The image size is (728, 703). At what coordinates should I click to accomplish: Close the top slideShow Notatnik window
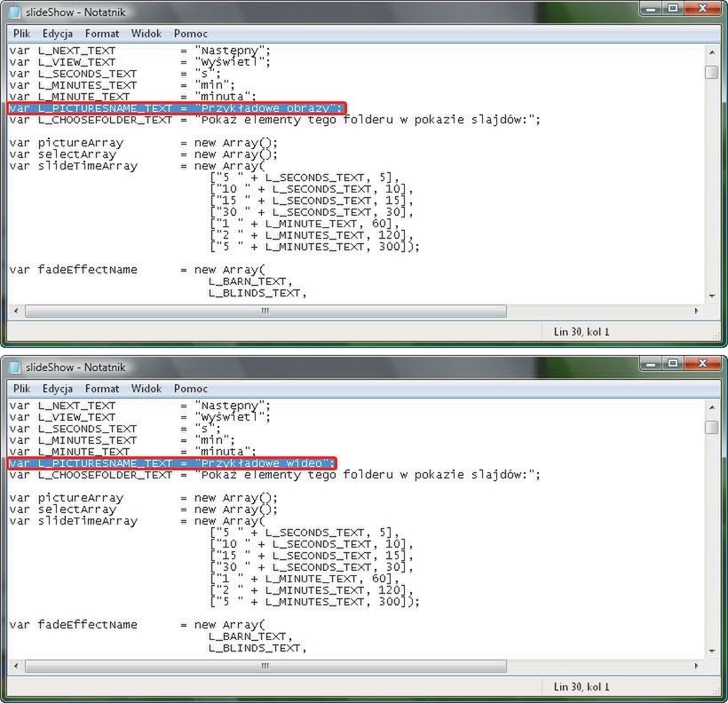click(x=702, y=9)
